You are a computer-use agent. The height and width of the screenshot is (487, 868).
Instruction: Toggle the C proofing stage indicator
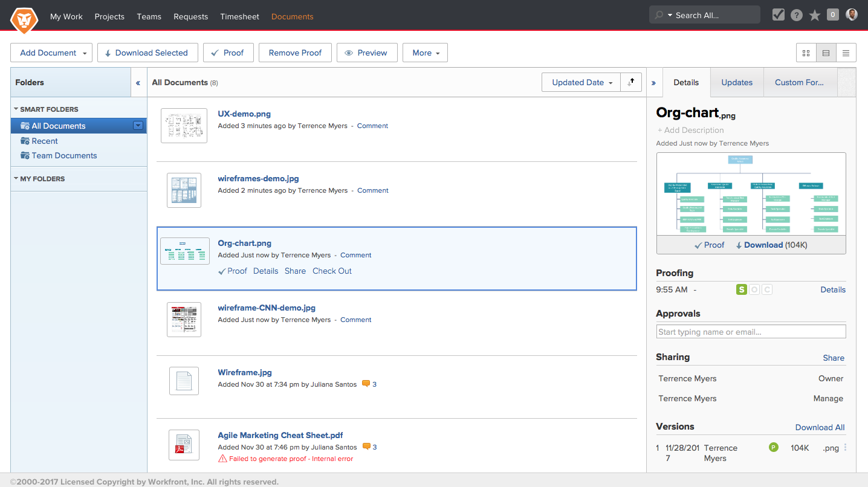(x=767, y=289)
